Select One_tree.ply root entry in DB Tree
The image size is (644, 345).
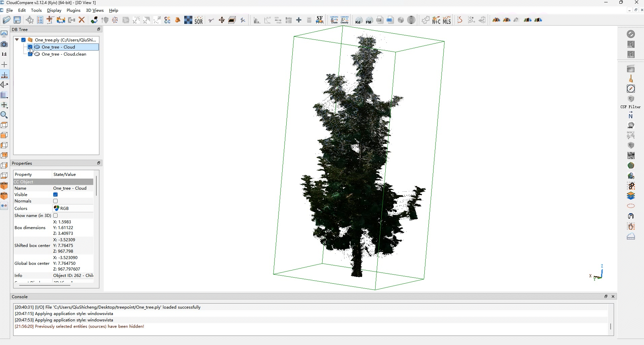click(x=65, y=40)
